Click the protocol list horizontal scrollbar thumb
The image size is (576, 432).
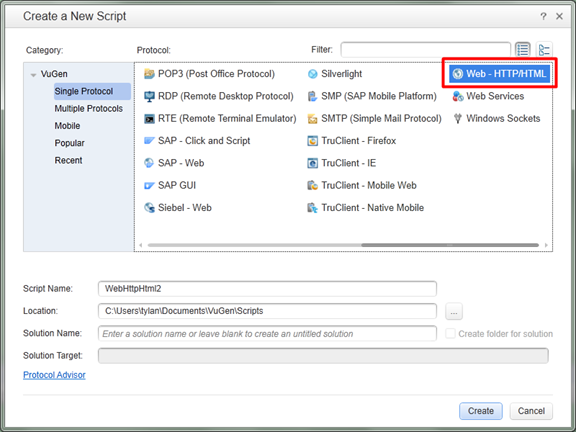click(x=450, y=245)
